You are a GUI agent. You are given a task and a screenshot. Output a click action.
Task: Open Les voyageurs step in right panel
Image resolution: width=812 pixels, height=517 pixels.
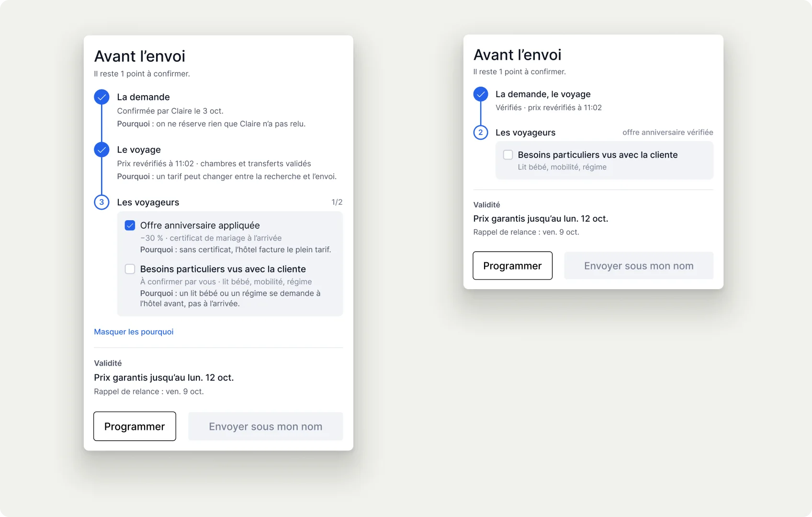(525, 133)
